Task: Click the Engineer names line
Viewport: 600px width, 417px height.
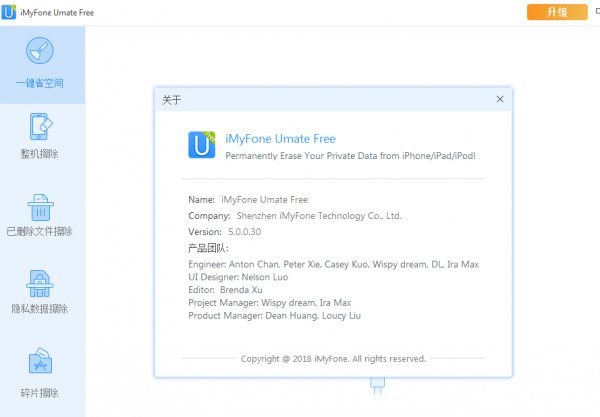Action: 333,264
